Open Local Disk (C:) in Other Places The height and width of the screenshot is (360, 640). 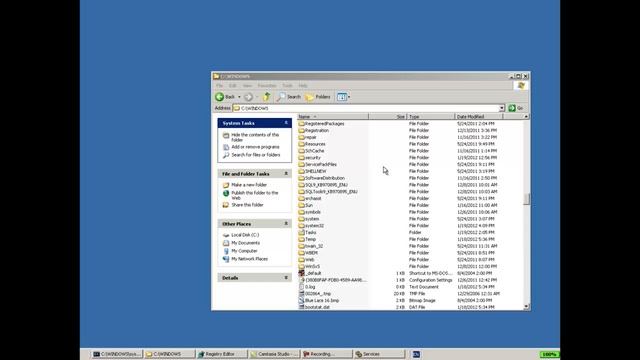point(245,235)
